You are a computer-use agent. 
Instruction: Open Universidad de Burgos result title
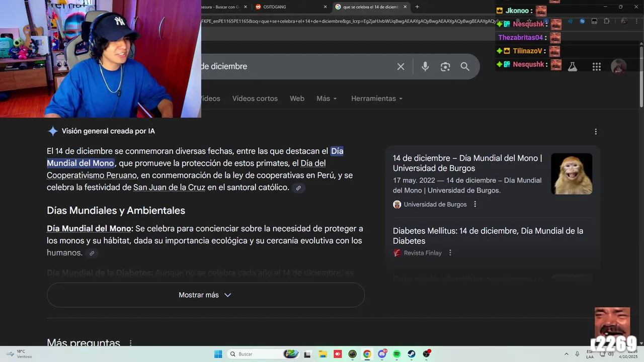(x=467, y=163)
